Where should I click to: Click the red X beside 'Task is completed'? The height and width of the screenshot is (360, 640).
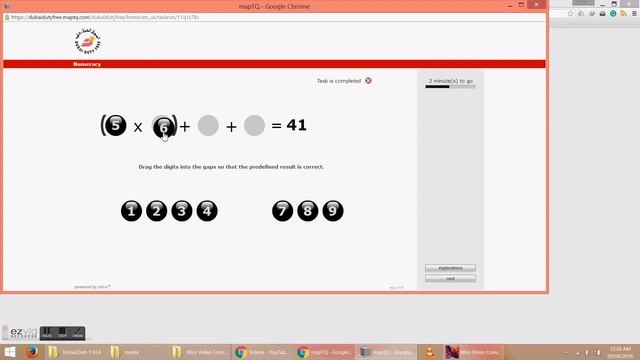368,81
